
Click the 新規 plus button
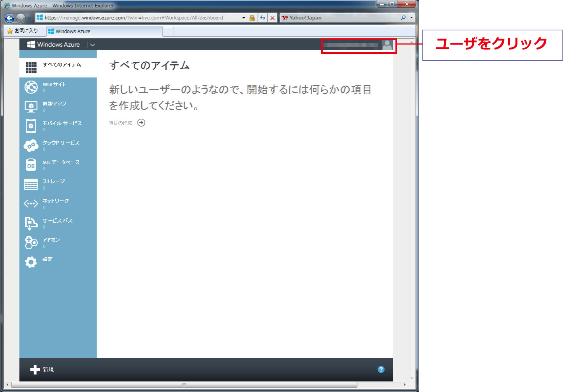42,369
